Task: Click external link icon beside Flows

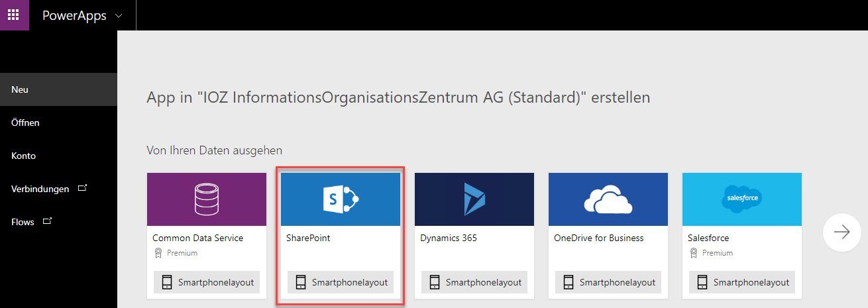Action: coord(48,221)
